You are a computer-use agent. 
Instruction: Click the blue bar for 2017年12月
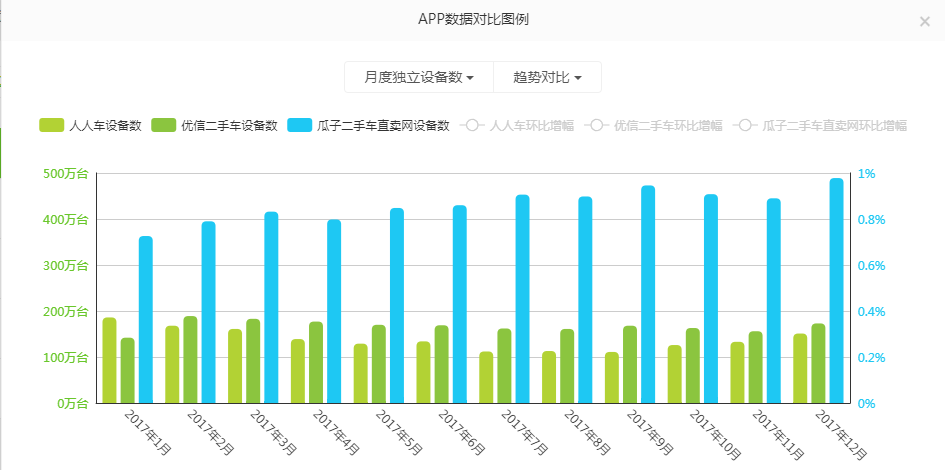coord(837,290)
